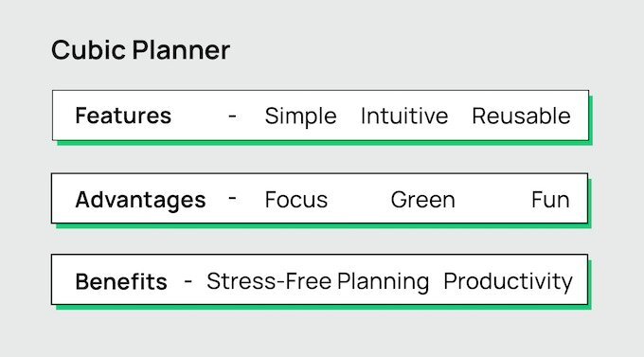The height and width of the screenshot is (357, 644).
Task: Click the word Reusable
Action: point(521,116)
